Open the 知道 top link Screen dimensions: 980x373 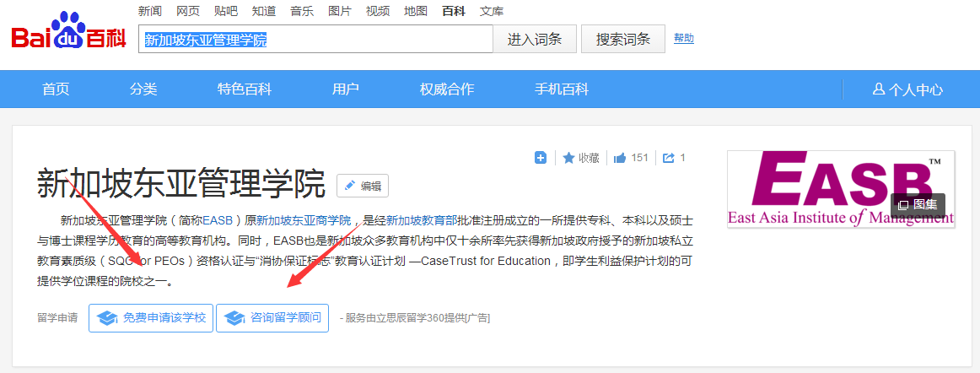(264, 11)
